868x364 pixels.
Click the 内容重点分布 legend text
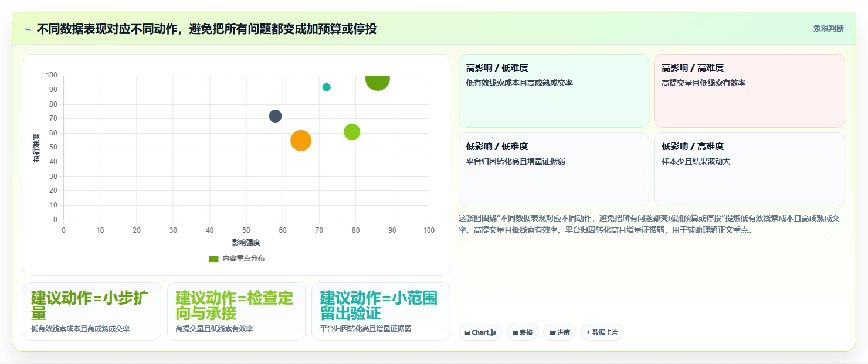tap(243, 258)
